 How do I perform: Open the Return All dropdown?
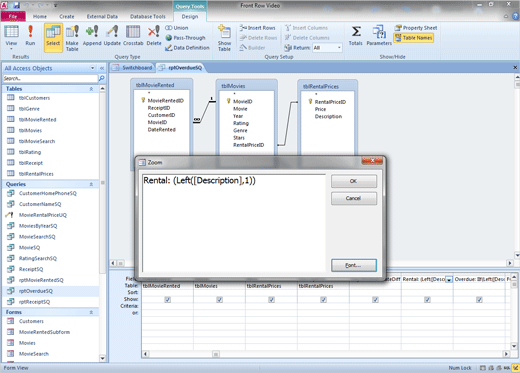tap(339, 48)
